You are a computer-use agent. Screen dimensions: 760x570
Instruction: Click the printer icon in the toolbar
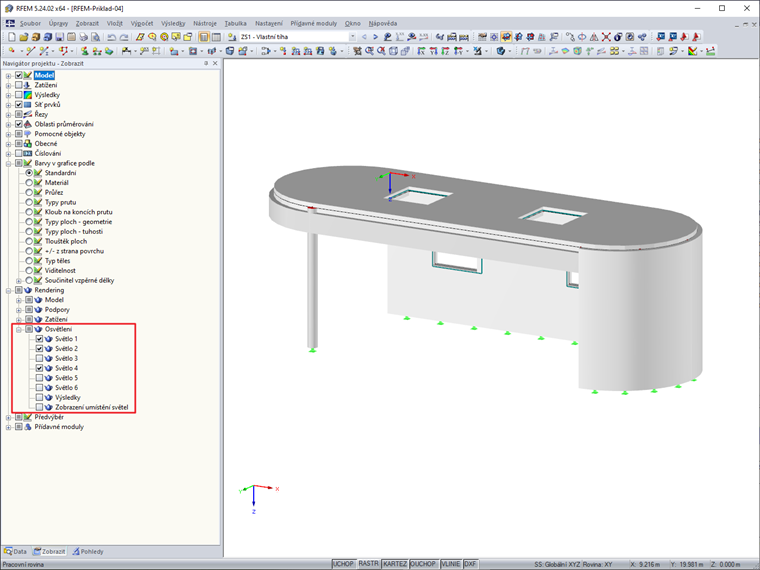coord(83,37)
